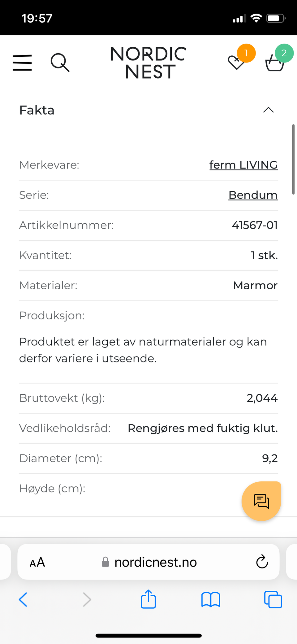Open the ferm LIVING brand link
Viewport: 297px width, 644px height.
243,165
